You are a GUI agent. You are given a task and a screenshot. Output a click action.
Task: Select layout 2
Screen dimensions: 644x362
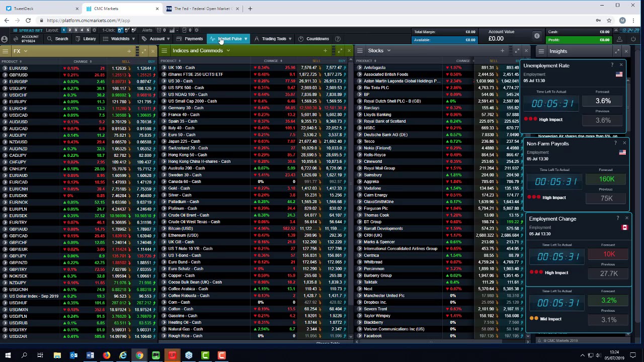[69, 30]
